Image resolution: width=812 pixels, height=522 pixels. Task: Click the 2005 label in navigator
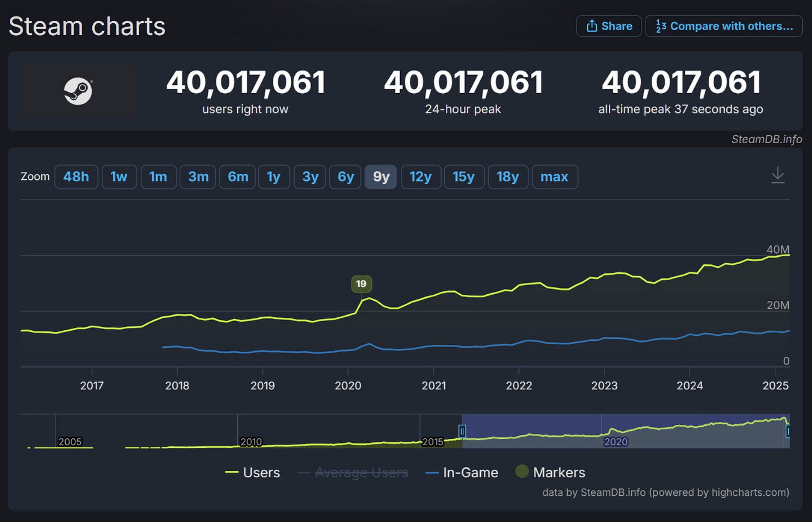pyautogui.click(x=70, y=442)
